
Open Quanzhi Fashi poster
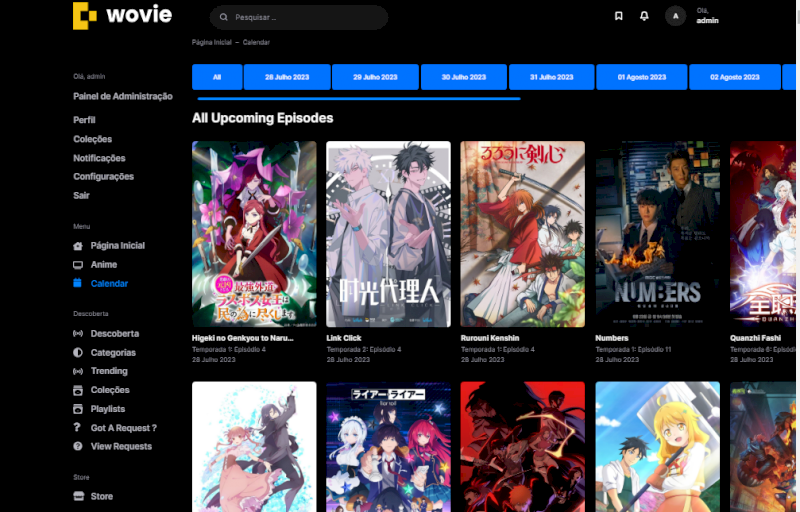coord(763,234)
